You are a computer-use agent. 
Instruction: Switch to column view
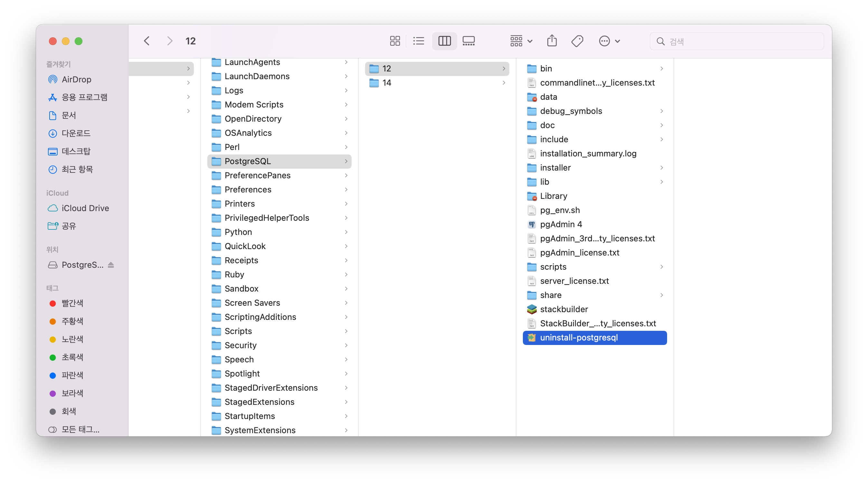click(444, 41)
